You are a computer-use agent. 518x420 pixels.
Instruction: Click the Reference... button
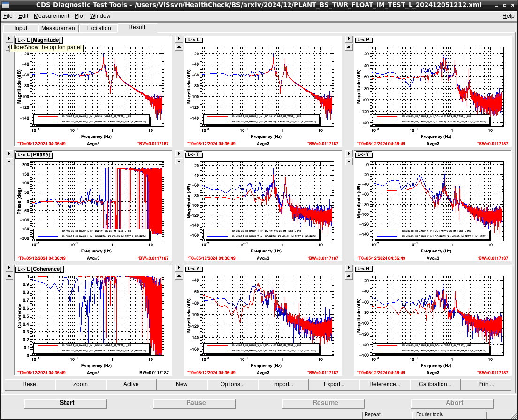tap(384, 384)
